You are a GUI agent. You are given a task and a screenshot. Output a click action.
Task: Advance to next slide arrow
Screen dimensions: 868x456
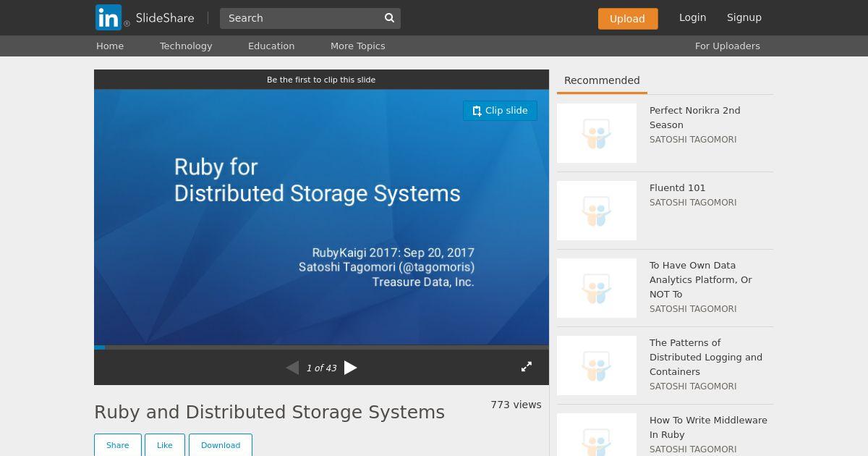click(351, 368)
